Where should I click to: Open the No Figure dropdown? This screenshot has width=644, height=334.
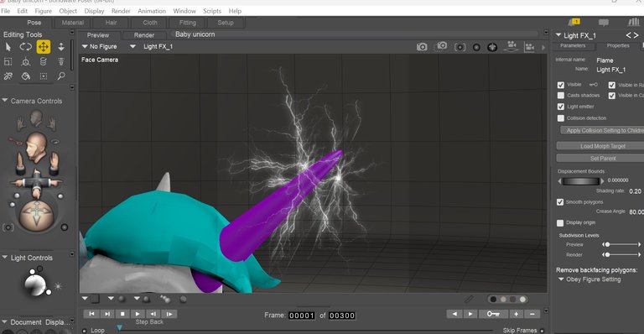(100, 46)
